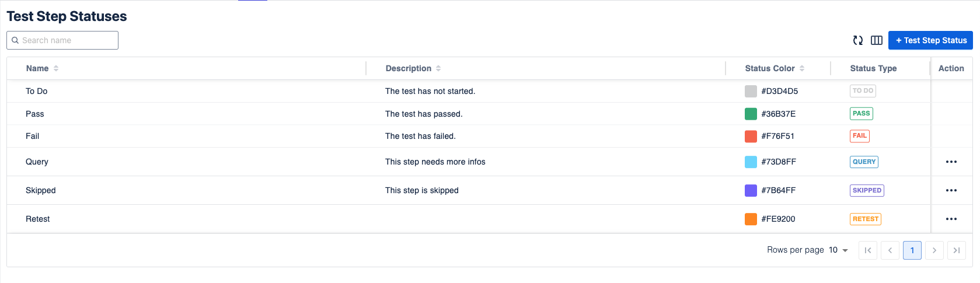Screen dimensions: 980x283
Task: Sort by the Status Color column
Action: pos(802,68)
